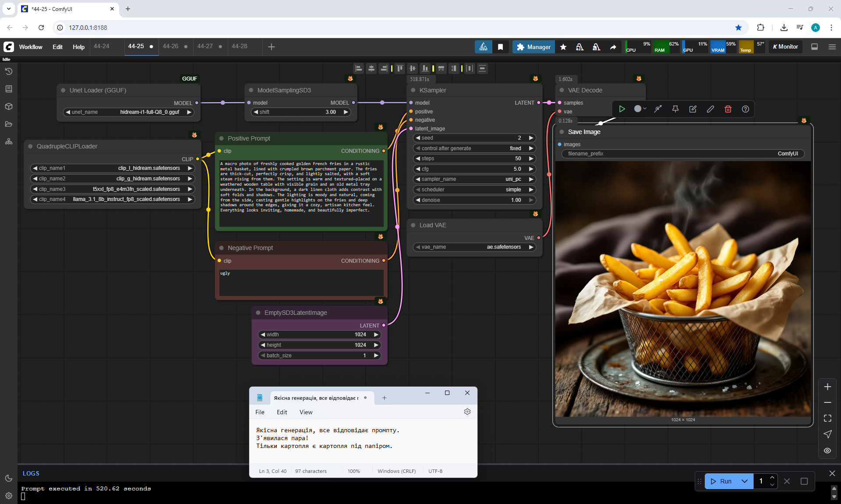Increment the steps value arrow
The image size is (841, 504).
(x=531, y=159)
